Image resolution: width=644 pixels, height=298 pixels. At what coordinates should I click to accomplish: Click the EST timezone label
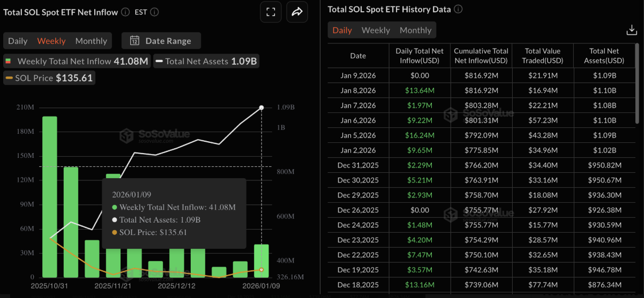point(141,12)
